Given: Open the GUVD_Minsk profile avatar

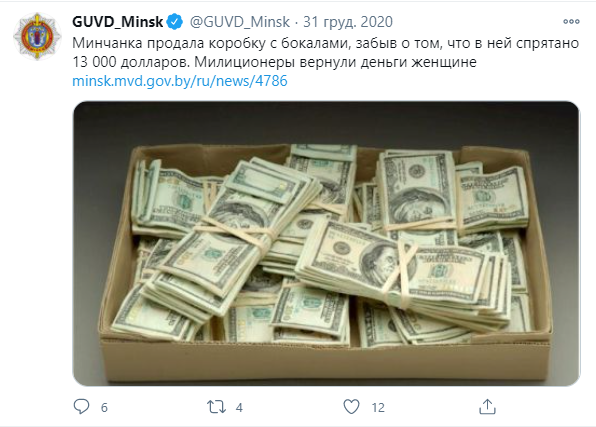Looking at the screenshot, I should (37, 37).
